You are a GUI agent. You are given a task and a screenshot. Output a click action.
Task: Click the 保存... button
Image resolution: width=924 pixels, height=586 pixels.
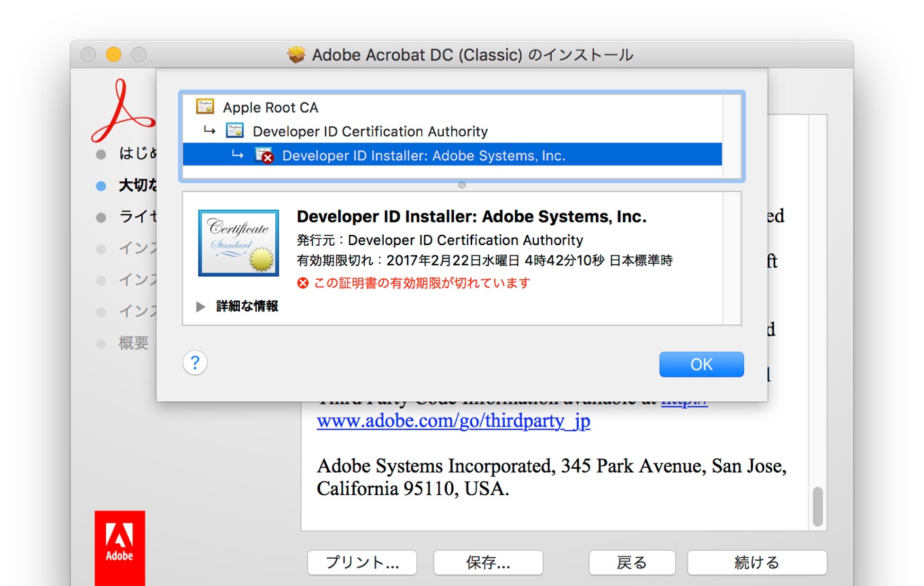[488, 563]
